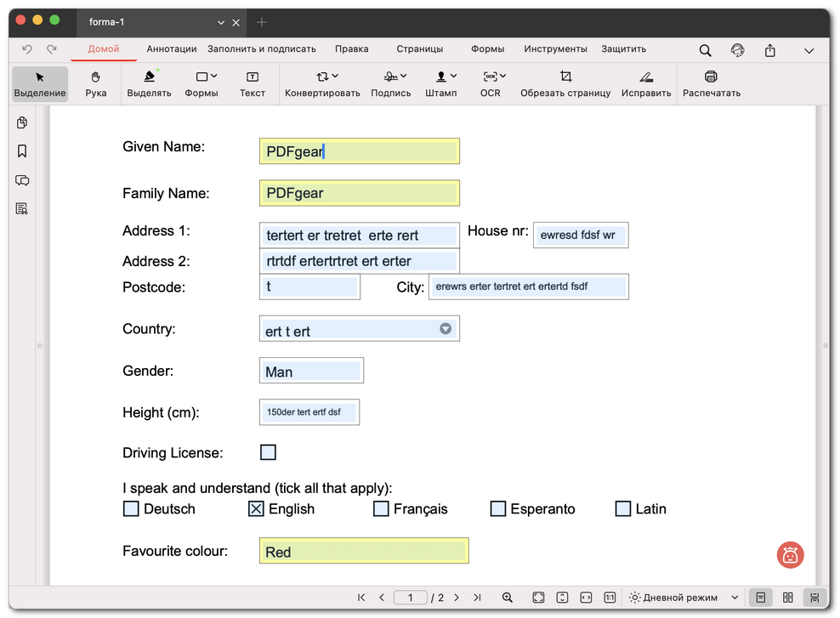Open the Convert (Конвертировать) dropdown

322,83
